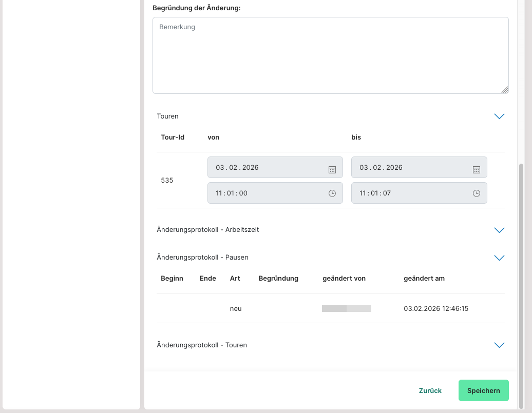Collapse the Änderungsprotokoll - Pausen chevron

point(499,258)
